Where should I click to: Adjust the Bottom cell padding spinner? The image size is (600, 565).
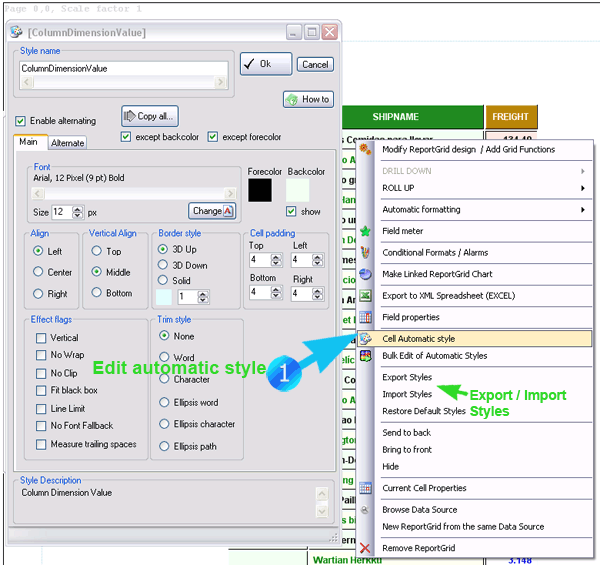(276, 293)
